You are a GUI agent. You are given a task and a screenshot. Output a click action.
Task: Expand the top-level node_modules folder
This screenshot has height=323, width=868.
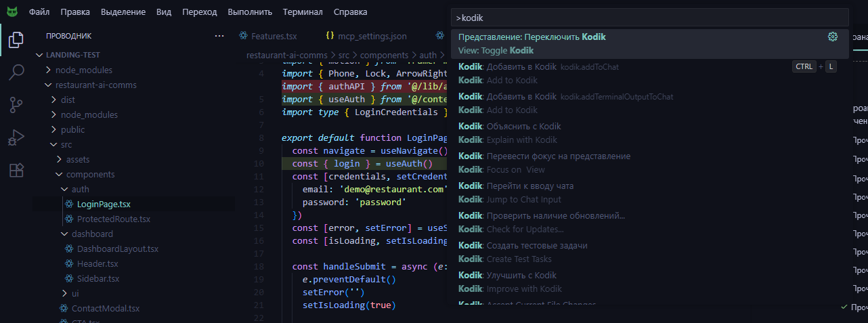pyautogui.click(x=49, y=70)
